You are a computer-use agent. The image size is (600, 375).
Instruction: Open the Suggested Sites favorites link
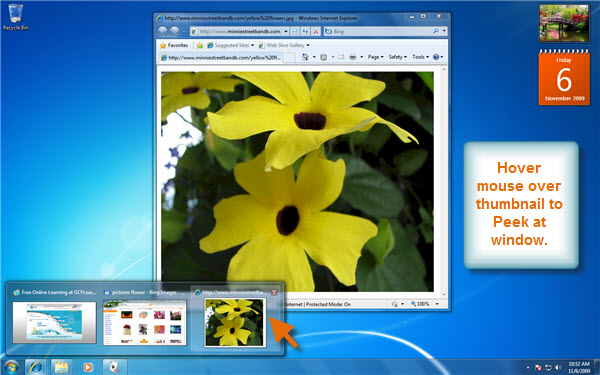[x=230, y=45]
